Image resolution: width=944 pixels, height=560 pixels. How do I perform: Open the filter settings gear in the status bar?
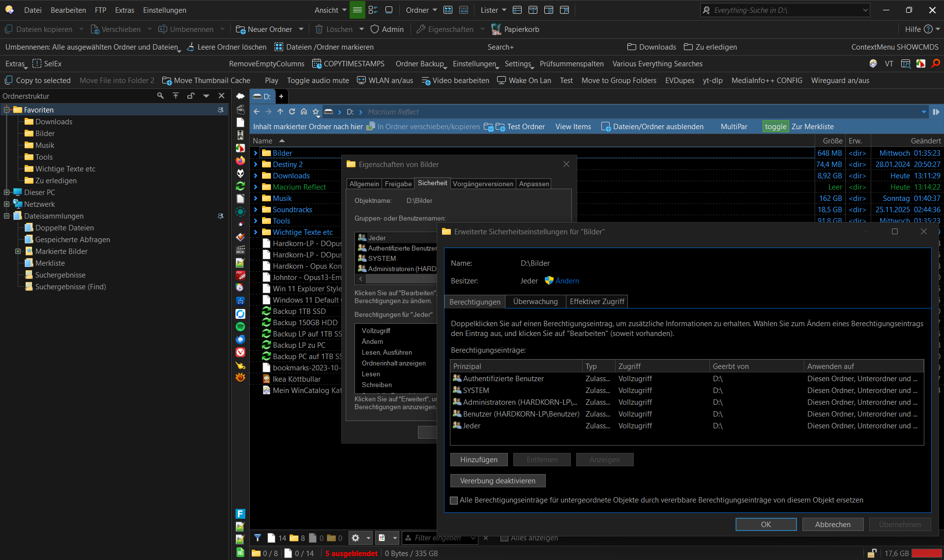click(355, 538)
